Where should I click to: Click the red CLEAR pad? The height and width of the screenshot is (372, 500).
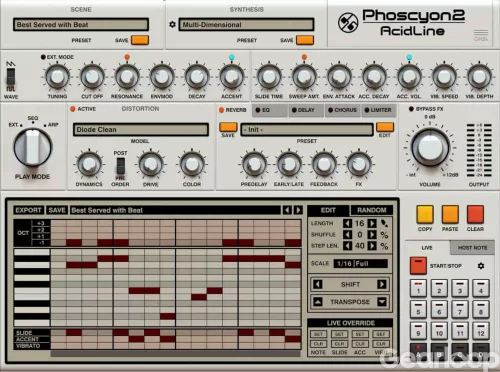click(x=475, y=214)
